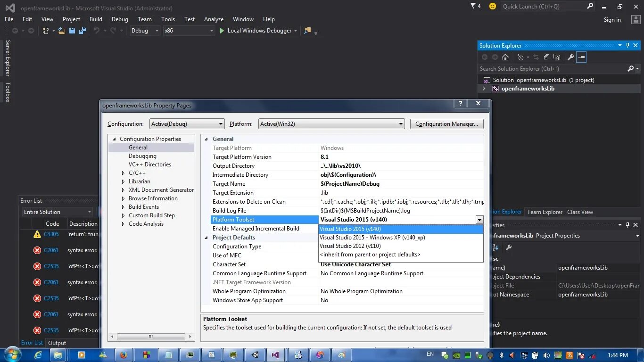Collapse the Project Defaults section
The height and width of the screenshot is (362, 644).
[x=206, y=238]
